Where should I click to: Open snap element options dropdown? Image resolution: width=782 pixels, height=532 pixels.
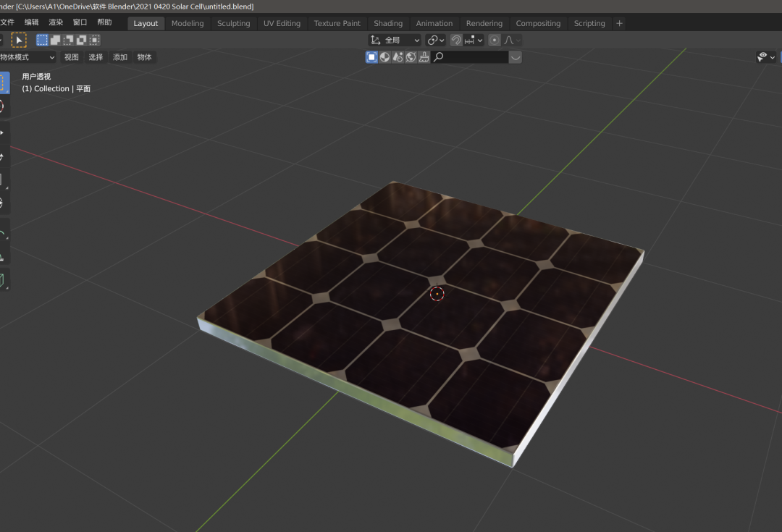(474, 40)
